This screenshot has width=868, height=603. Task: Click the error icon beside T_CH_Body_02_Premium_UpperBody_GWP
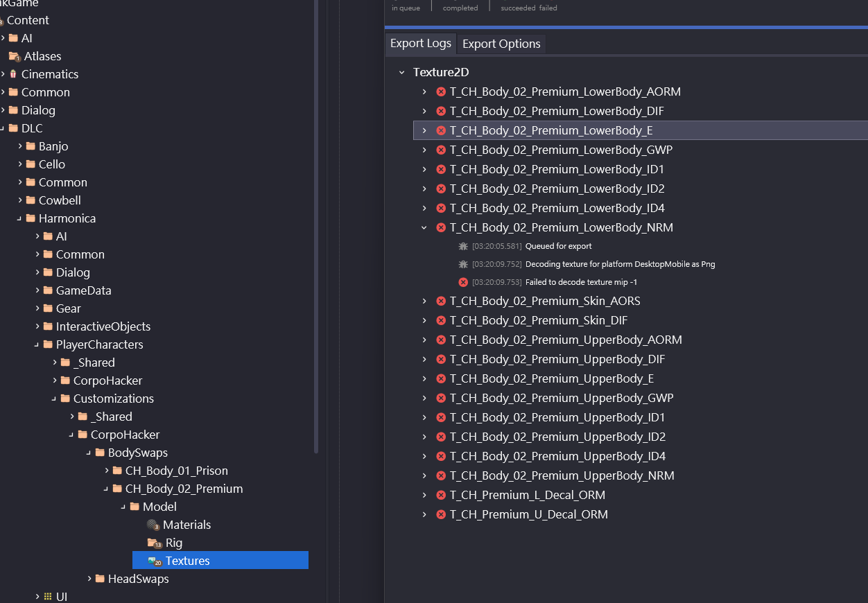click(441, 398)
